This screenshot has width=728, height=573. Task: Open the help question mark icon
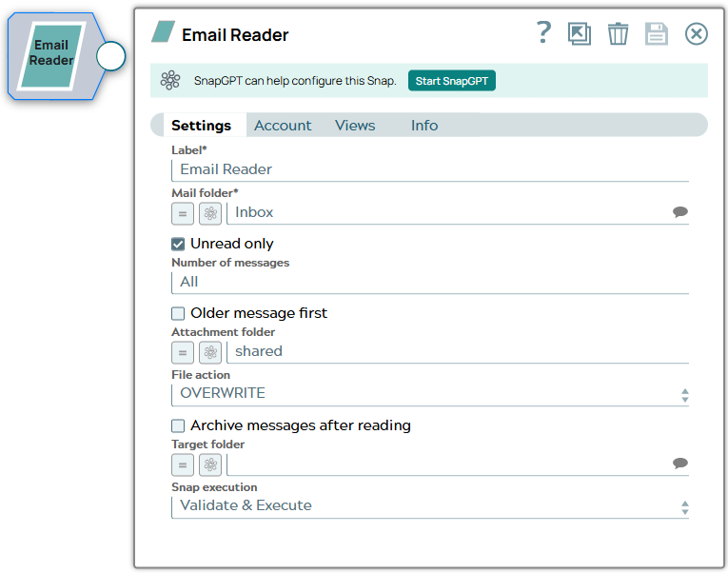click(543, 33)
